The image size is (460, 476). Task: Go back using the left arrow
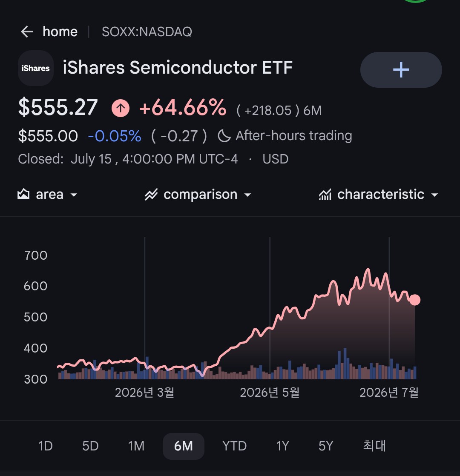point(27,32)
